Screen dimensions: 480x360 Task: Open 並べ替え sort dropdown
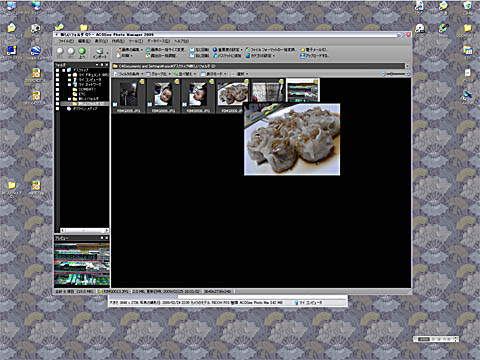(x=184, y=74)
